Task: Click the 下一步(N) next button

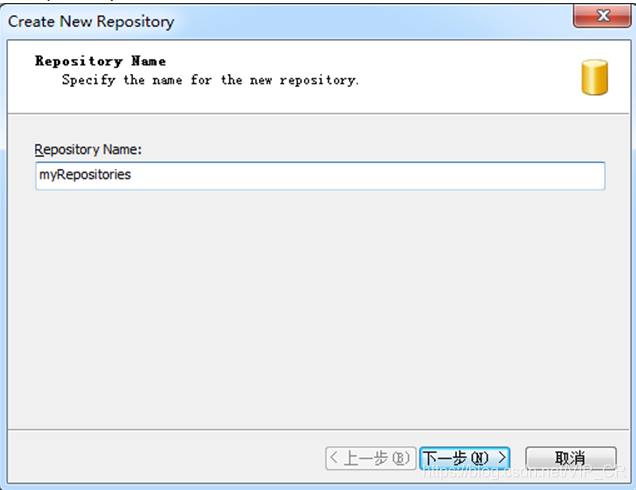Action: [464, 458]
